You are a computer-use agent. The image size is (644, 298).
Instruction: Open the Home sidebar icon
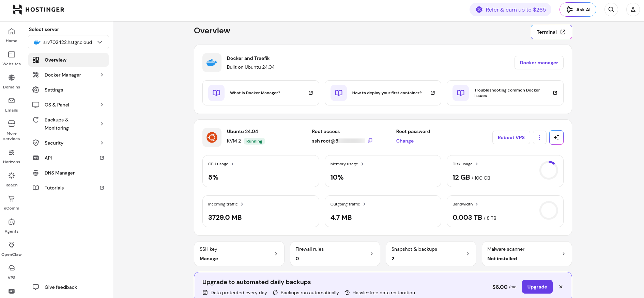12,35
